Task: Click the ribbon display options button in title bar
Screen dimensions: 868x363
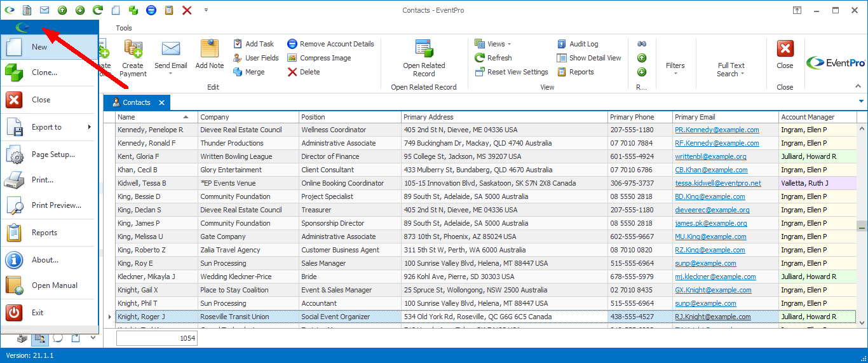Action: [x=797, y=10]
